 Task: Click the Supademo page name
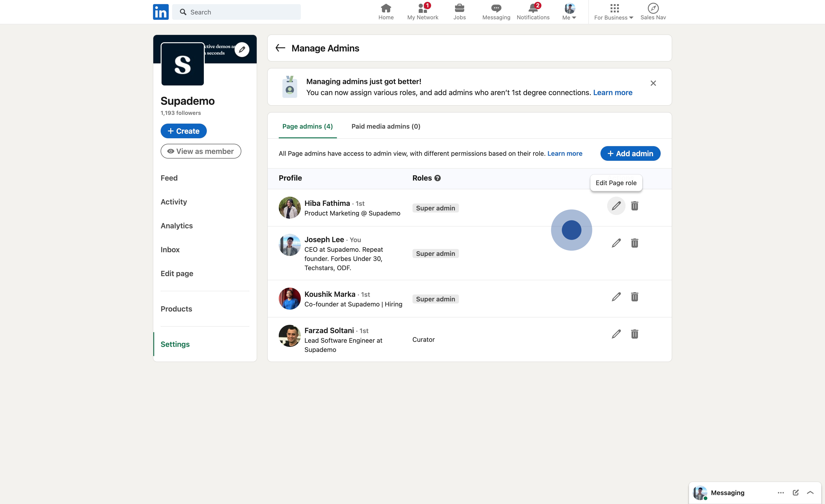pos(188,101)
